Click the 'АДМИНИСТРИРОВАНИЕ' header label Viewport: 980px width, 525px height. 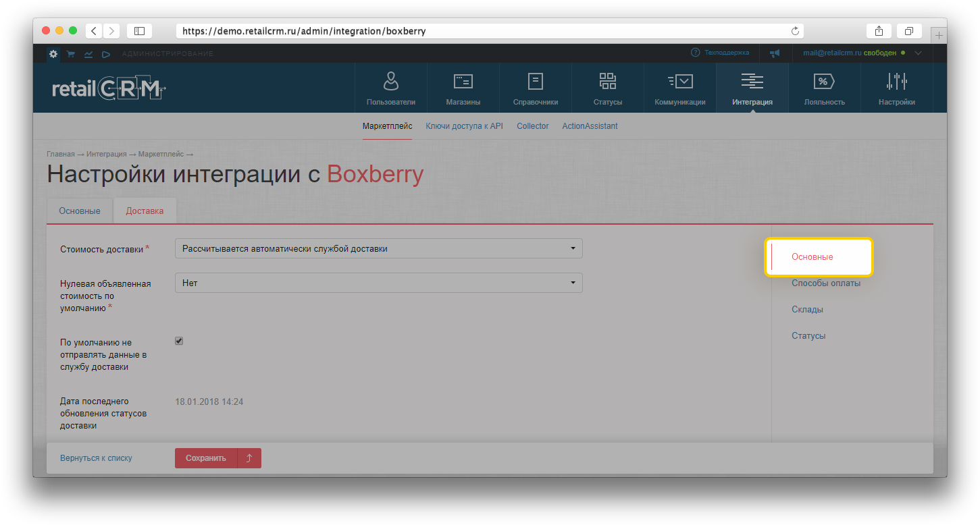[167, 54]
